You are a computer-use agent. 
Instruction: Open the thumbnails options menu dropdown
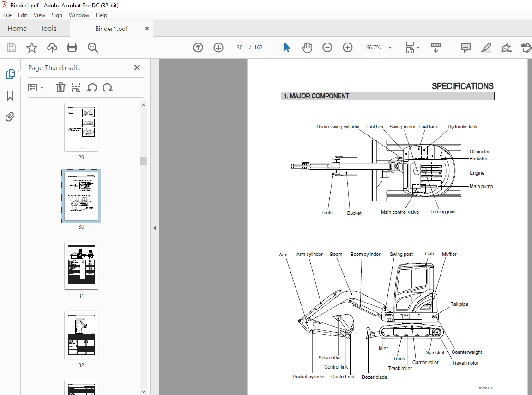[x=36, y=88]
